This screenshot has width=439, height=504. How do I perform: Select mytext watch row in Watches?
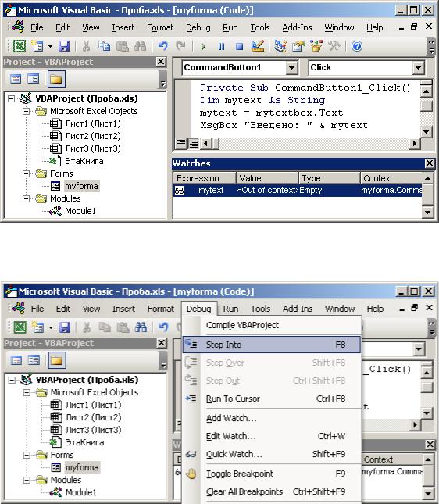(298, 191)
